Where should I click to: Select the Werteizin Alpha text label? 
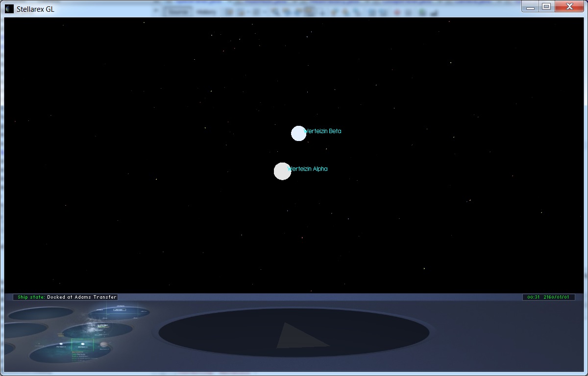308,169
